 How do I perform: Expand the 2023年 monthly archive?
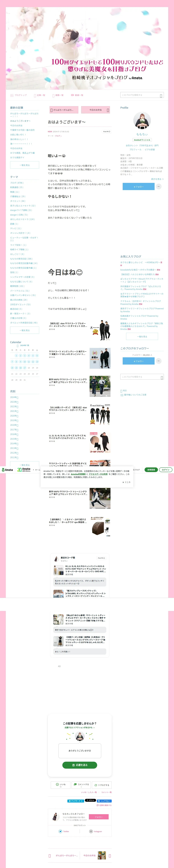click(x=14, y=402)
